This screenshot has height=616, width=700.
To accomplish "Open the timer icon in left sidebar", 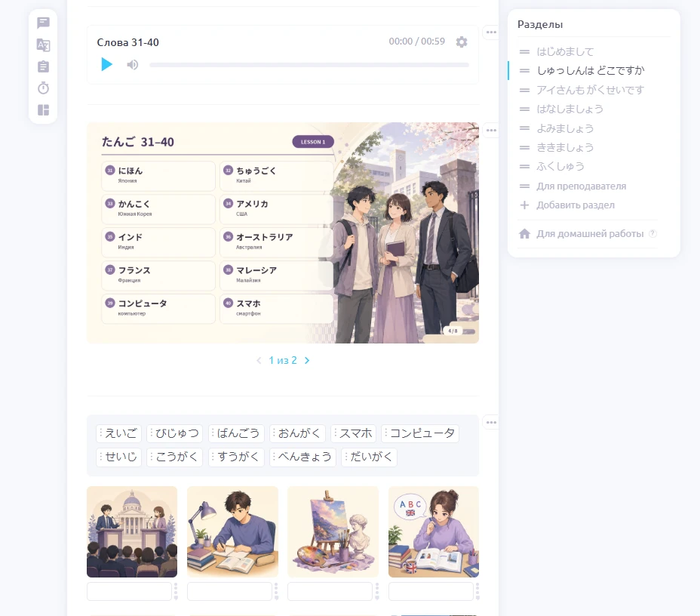I will click(x=43, y=88).
